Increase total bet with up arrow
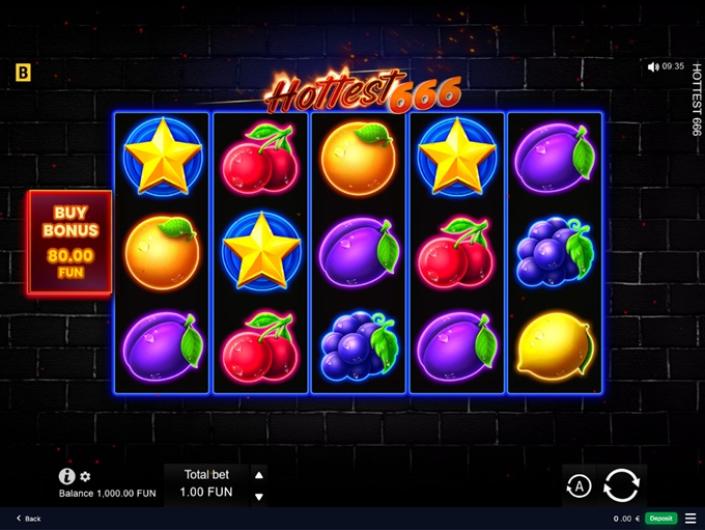The image size is (705, 530). pyautogui.click(x=259, y=475)
